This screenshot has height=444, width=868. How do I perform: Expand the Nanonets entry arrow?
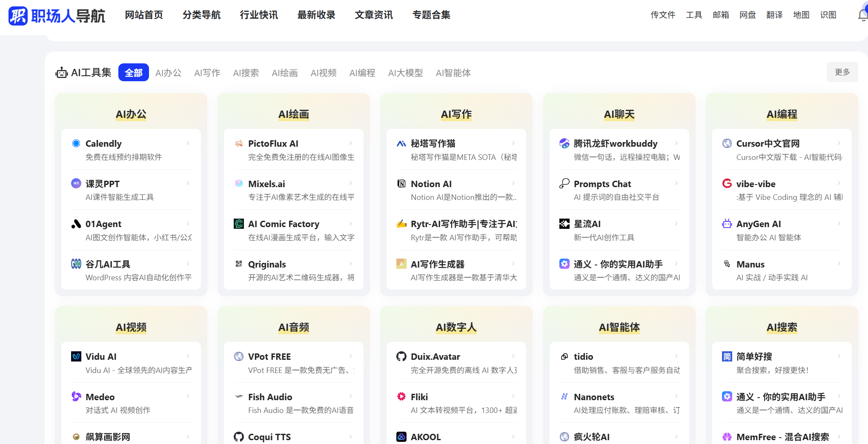click(x=676, y=396)
